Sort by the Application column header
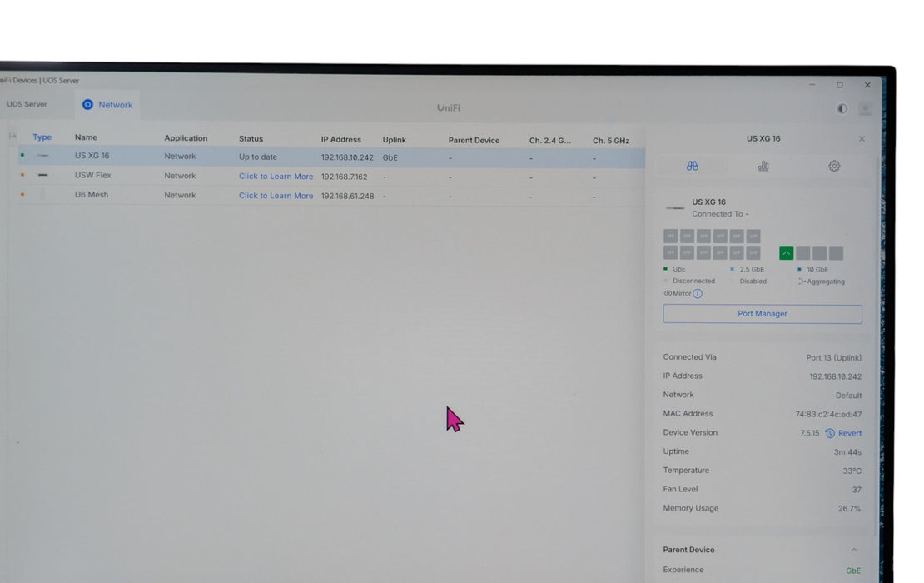924x583 pixels. coord(186,138)
